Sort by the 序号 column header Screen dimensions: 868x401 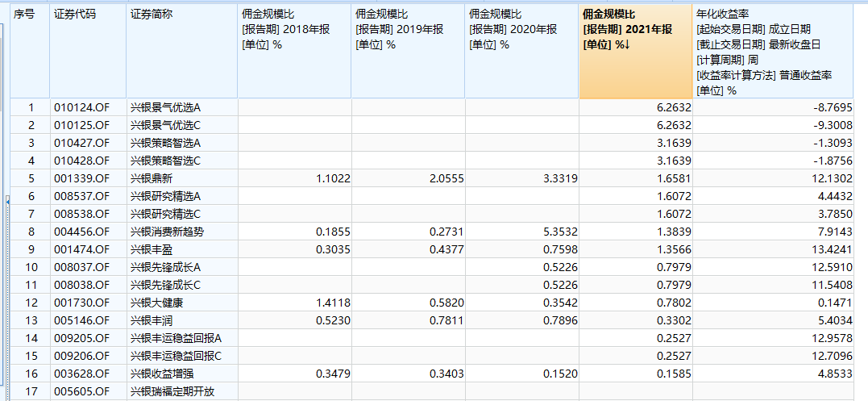30,52
